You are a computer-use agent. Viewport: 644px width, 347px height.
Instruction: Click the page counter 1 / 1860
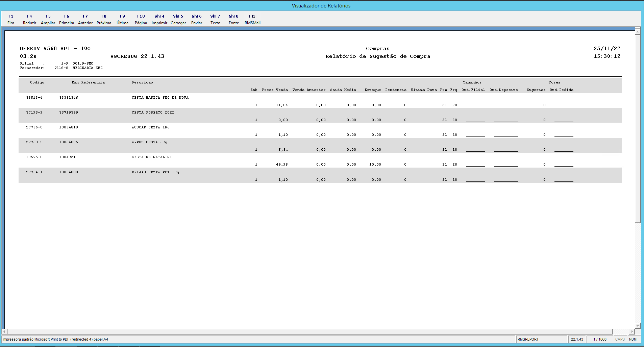pos(600,339)
